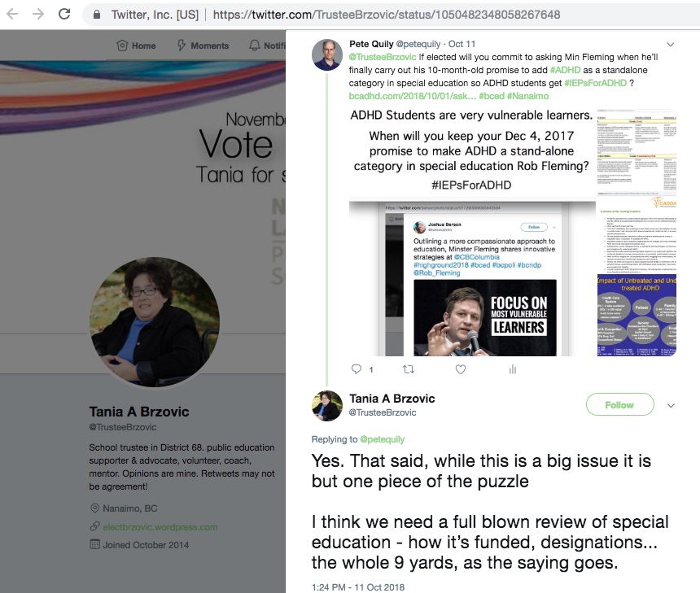Expand options chevron on Pete Quily's tweet
700x593 pixels.
(x=671, y=44)
